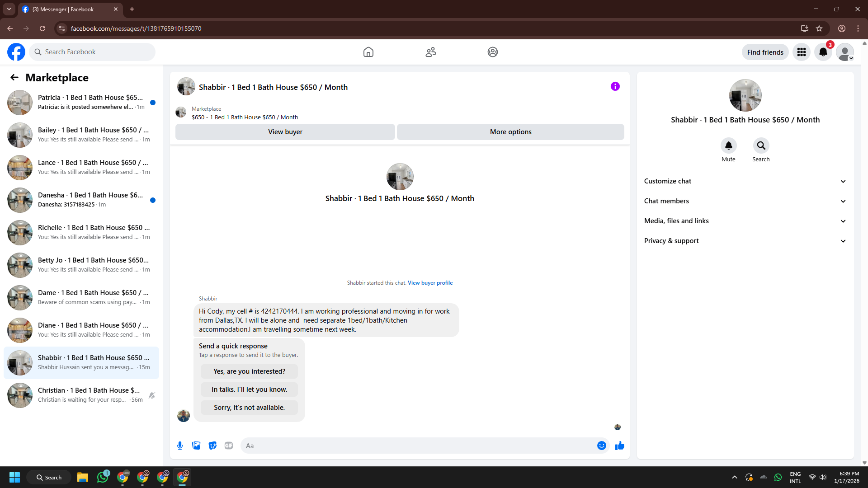Open the View buyer profile link
This screenshot has height=488, width=868.
coord(430,283)
